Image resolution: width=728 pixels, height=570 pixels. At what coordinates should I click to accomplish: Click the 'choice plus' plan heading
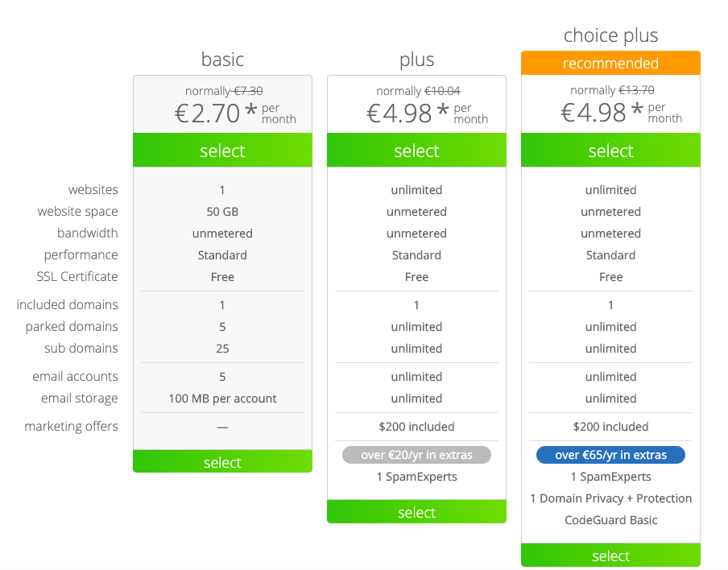click(x=610, y=35)
